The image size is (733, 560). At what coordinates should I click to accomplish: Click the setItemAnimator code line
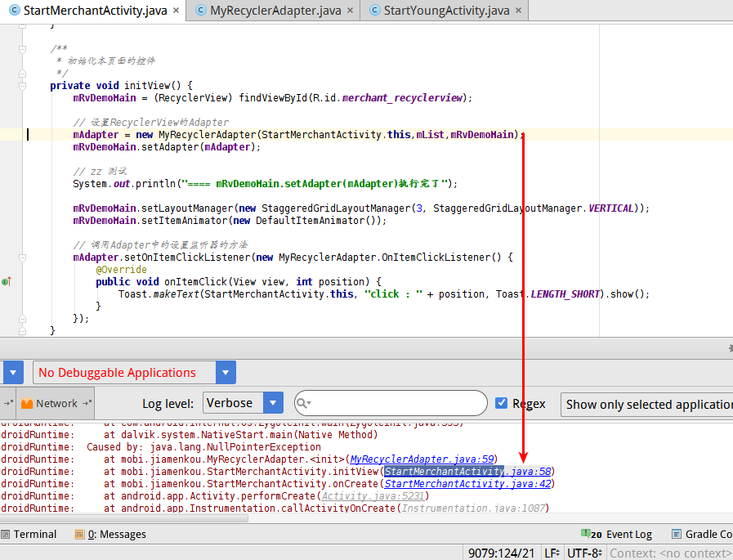coord(230,221)
